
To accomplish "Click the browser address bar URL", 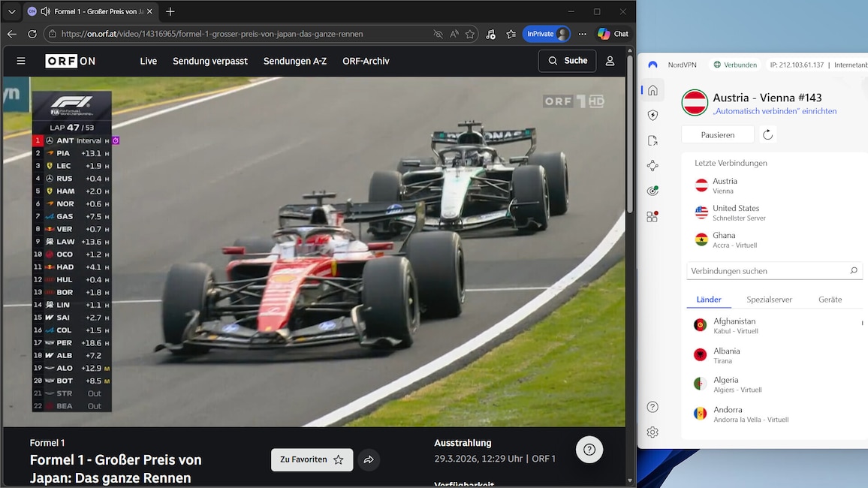I will (x=212, y=34).
